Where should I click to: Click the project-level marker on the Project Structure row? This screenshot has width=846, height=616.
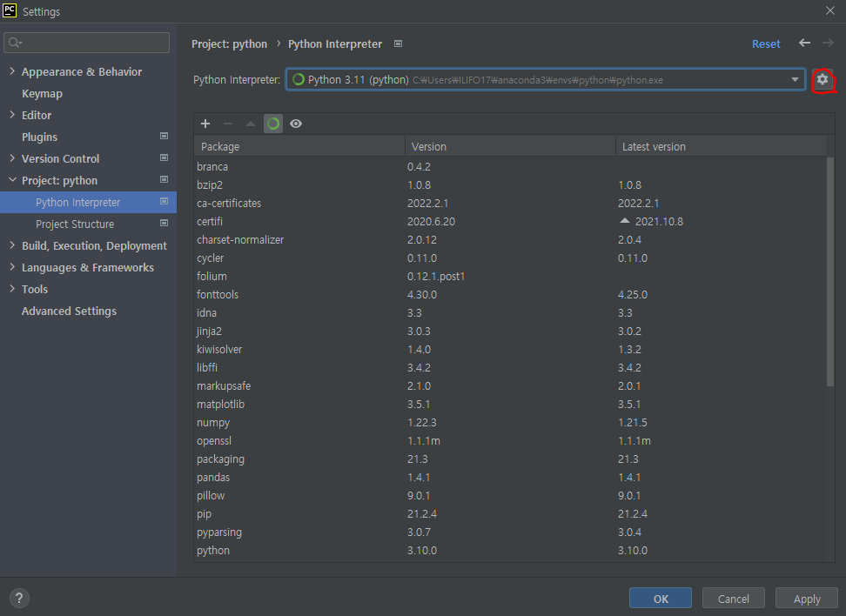coord(164,223)
